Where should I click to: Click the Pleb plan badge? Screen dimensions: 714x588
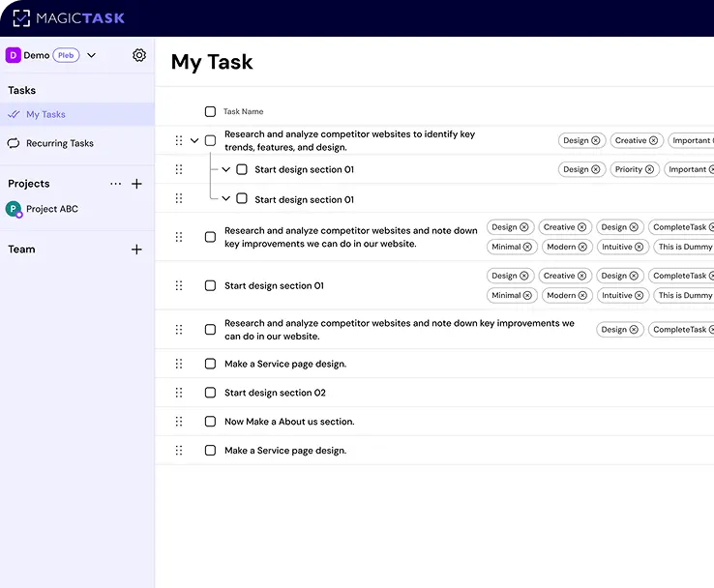pos(66,55)
